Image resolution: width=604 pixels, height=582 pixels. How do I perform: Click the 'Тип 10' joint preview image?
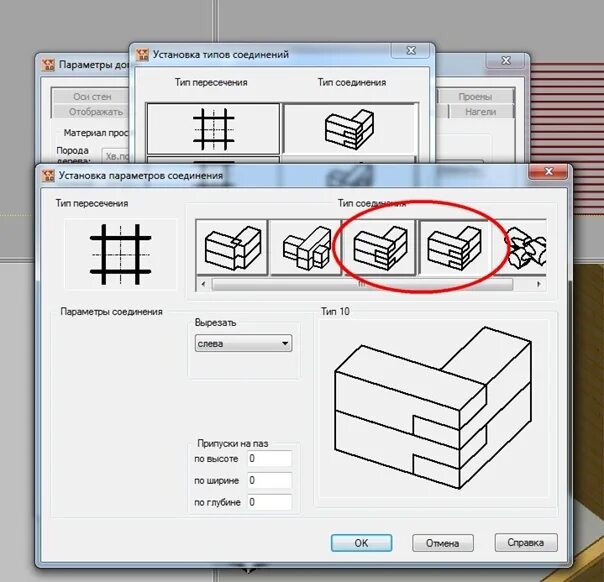433,408
